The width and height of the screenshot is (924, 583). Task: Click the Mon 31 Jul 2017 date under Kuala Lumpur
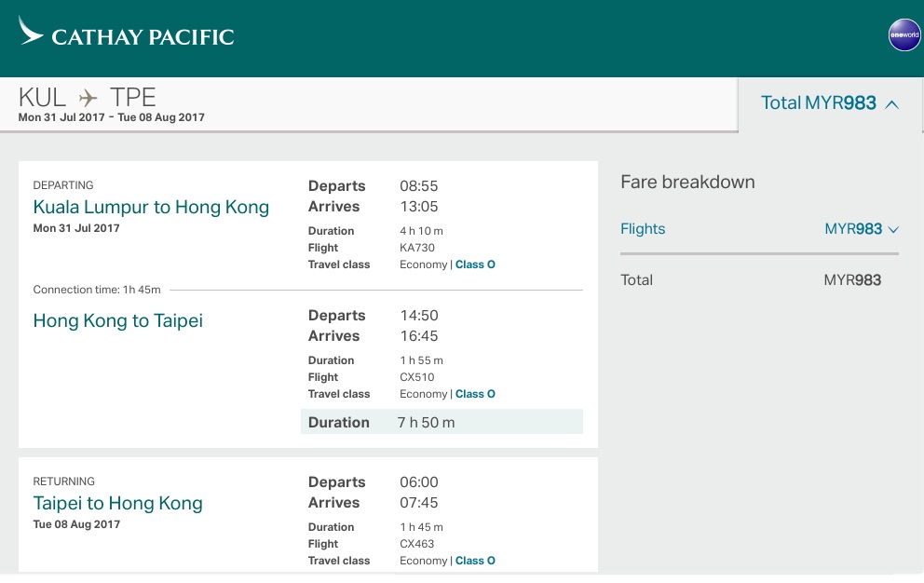pyautogui.click(x=76, y=228)
